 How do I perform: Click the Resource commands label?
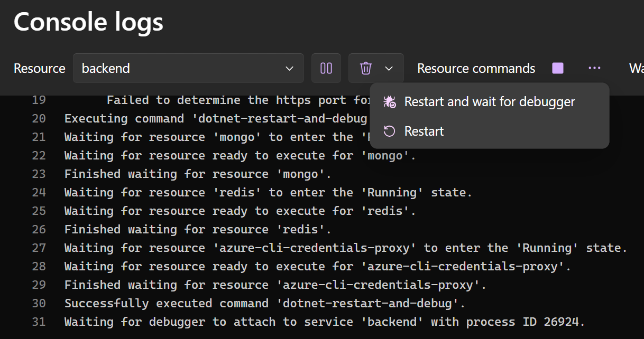tap(476, 68)
